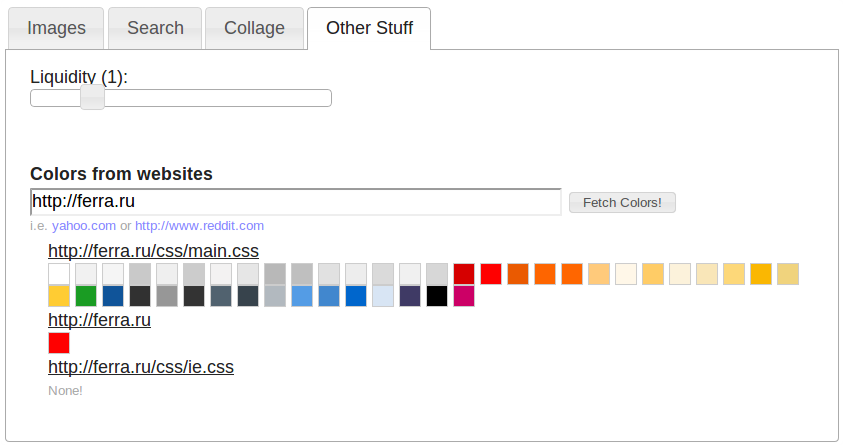The height and width of the screenshot is (448, 845).
Task: Click the Other Stuff tab
Action: [369, 28]
